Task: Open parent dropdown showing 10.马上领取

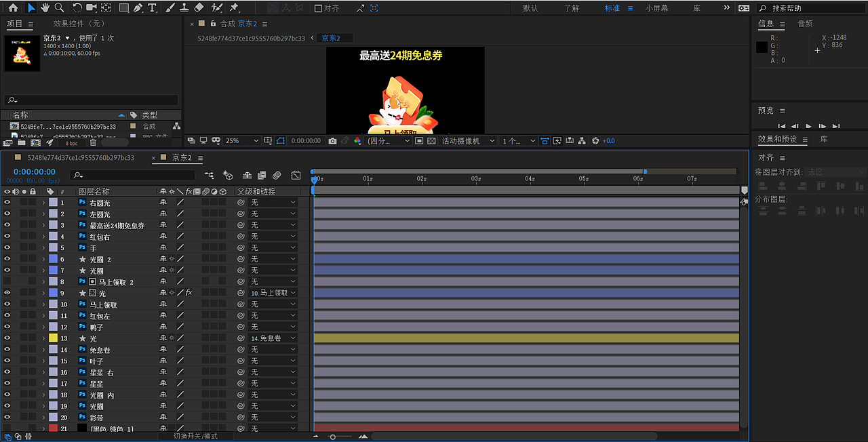Action: 273,293
